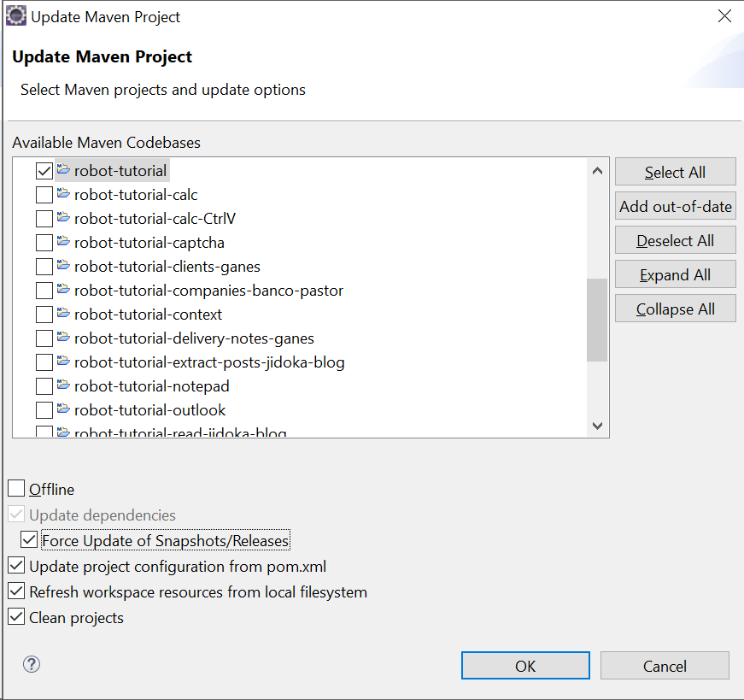Screen dimensions: 744x700
Task: Click the robot-tutorial-captcha project folder icon
Action: pos(64,242)
